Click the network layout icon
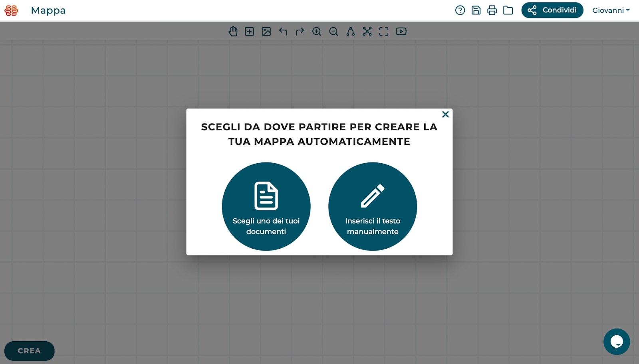The image size is (639, 364). [x=367, y=32]
